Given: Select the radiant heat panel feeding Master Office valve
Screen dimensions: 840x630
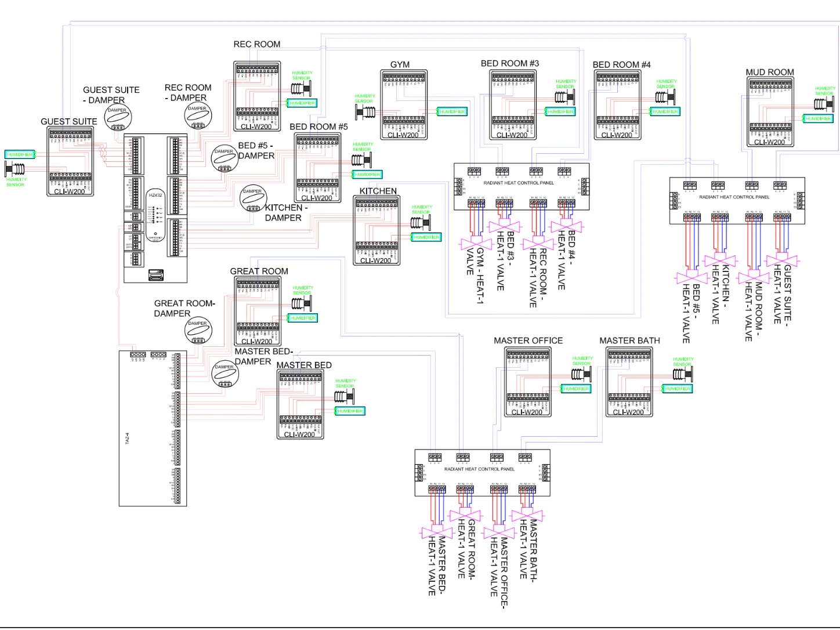Looking at the screenshot, I should (483, 473).
